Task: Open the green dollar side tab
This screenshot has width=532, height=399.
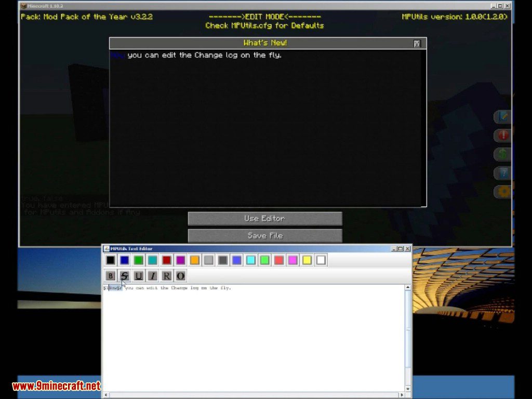Action: pos(502,154)
